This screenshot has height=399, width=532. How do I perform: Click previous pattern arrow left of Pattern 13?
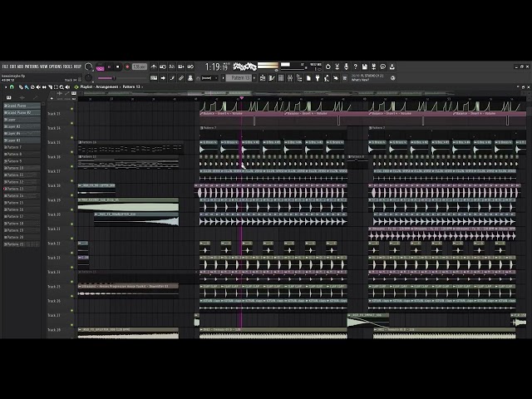pyautogui.click(x=224, y=78)
